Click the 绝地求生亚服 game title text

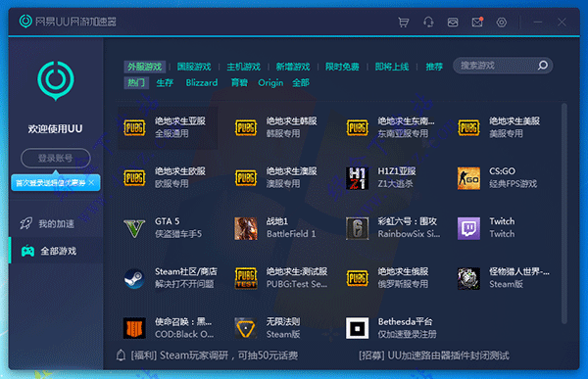(180, 121)
